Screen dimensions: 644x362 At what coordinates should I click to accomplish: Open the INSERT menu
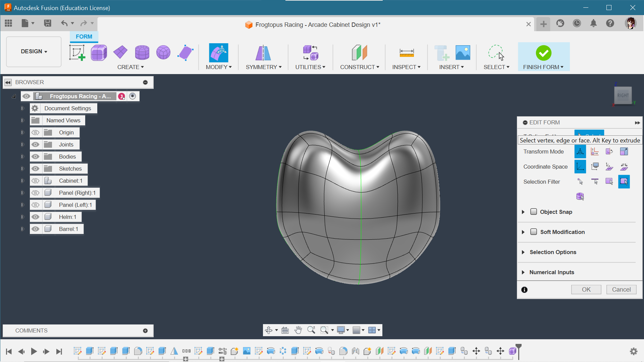451,67
